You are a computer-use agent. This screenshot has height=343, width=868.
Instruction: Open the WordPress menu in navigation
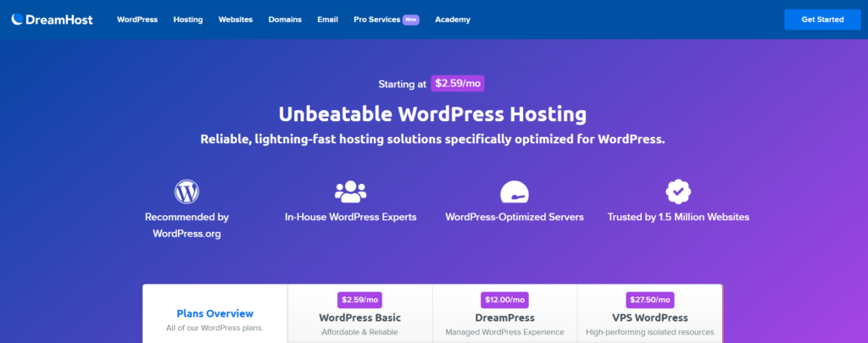pyautogui.click(x=137, y=19)
